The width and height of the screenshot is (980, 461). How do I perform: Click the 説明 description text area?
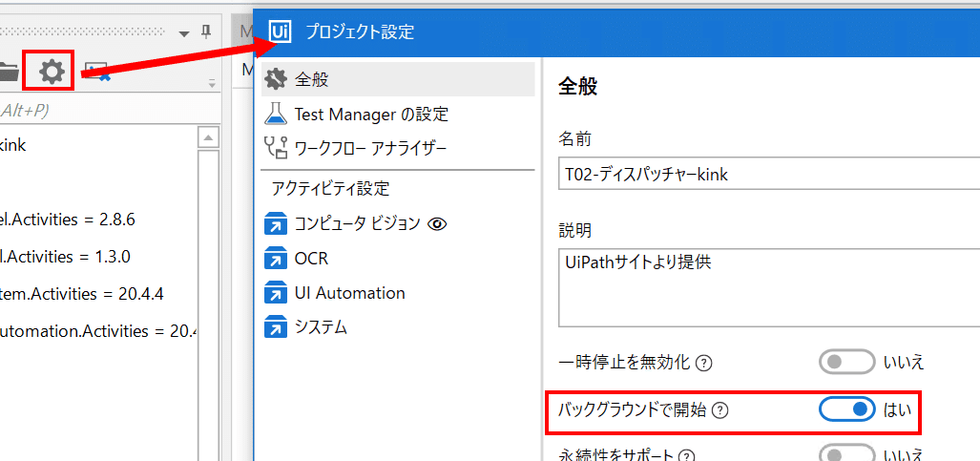pos(769,287)
